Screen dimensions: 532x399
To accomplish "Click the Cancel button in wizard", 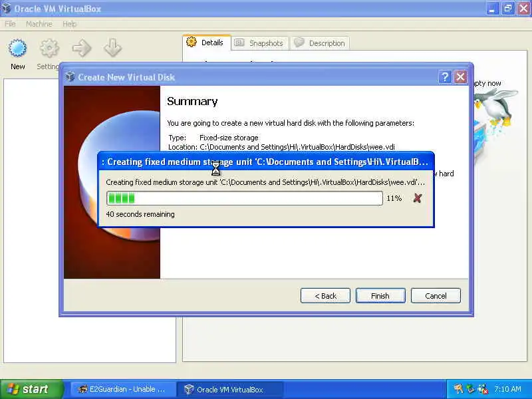I will coord(436,296).
